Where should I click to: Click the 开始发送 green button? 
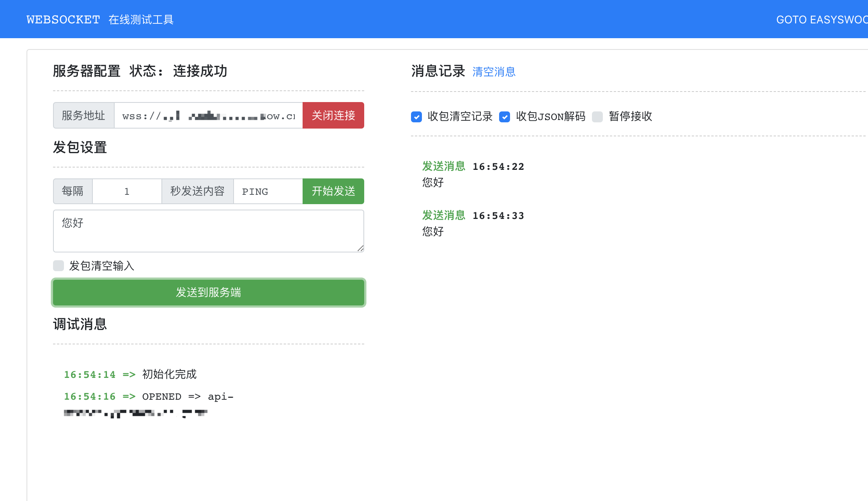coord(333,191)
